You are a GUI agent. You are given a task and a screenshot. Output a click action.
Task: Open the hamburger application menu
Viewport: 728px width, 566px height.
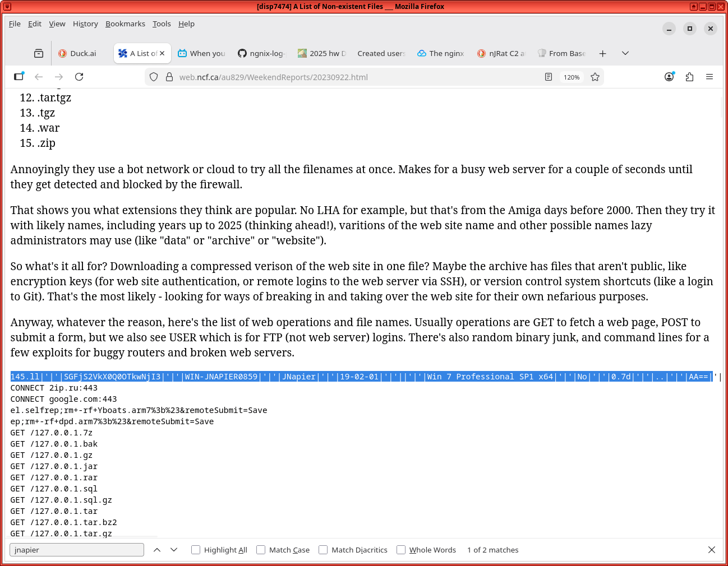[709, 77]
